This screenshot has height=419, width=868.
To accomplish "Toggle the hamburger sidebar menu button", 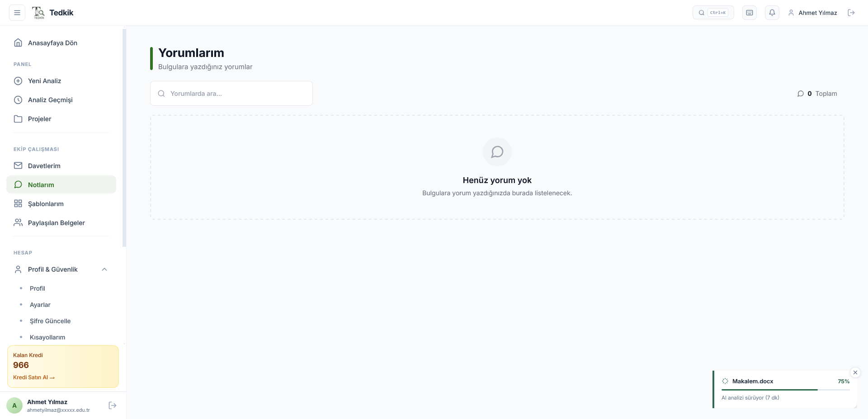I will [x=17, y=13].
